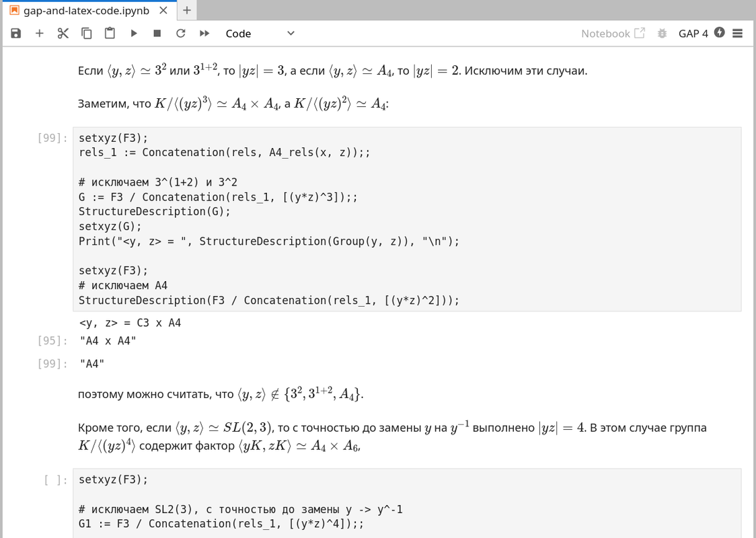Cut the selected cell with the scissors icon
This screenshot has height=538, width=756.
click(63, 33)
